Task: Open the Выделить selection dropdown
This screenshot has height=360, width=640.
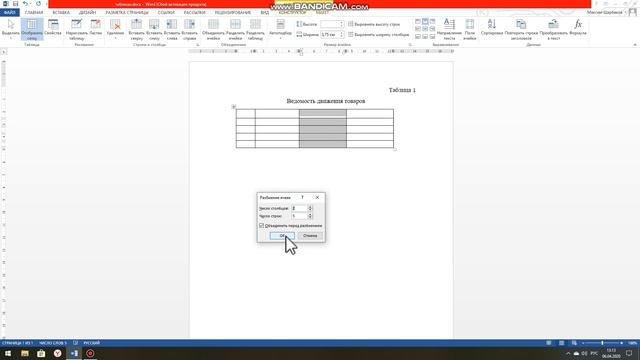Action: click(10, 29)
